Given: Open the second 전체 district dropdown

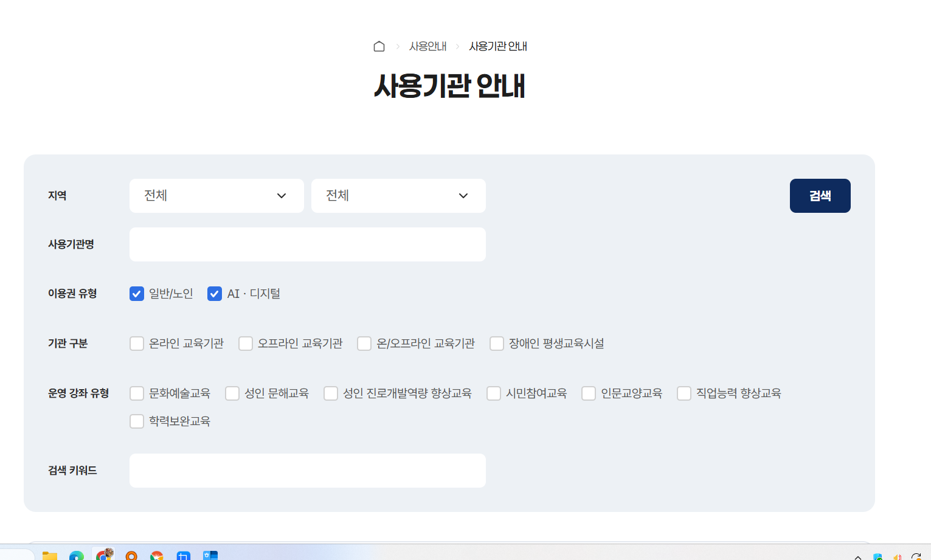Looking at the screenshot, I should (x=398, y=195).
